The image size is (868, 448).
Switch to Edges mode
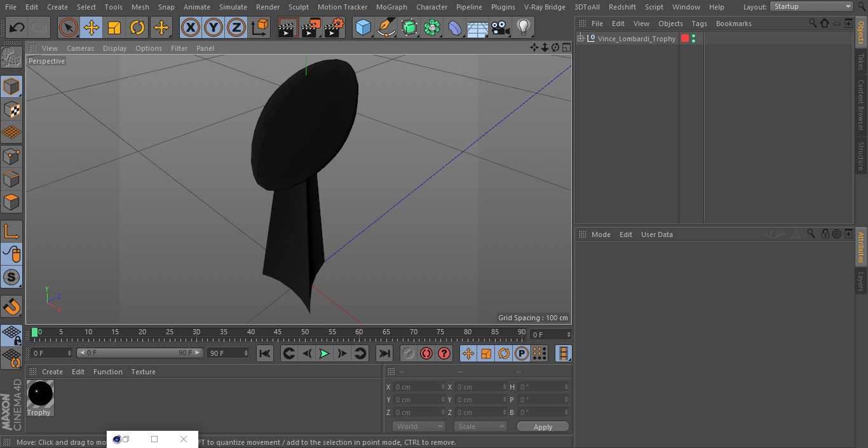point(11,179)
